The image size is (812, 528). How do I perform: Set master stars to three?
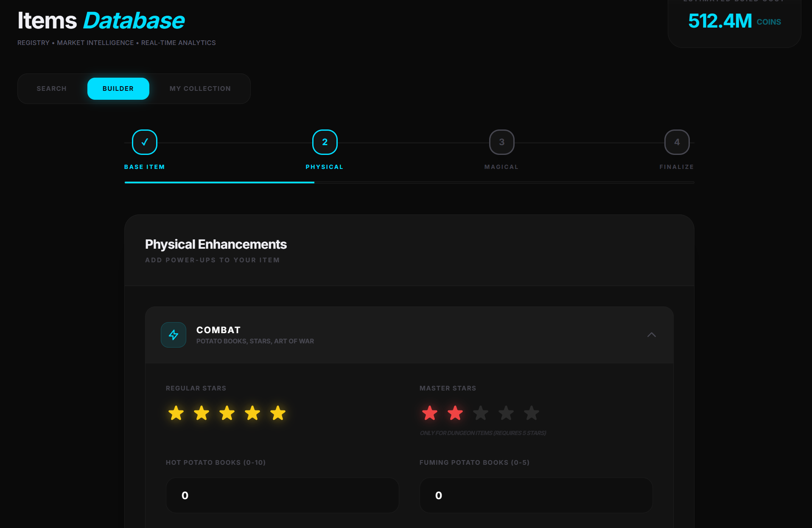pos(481,413)
